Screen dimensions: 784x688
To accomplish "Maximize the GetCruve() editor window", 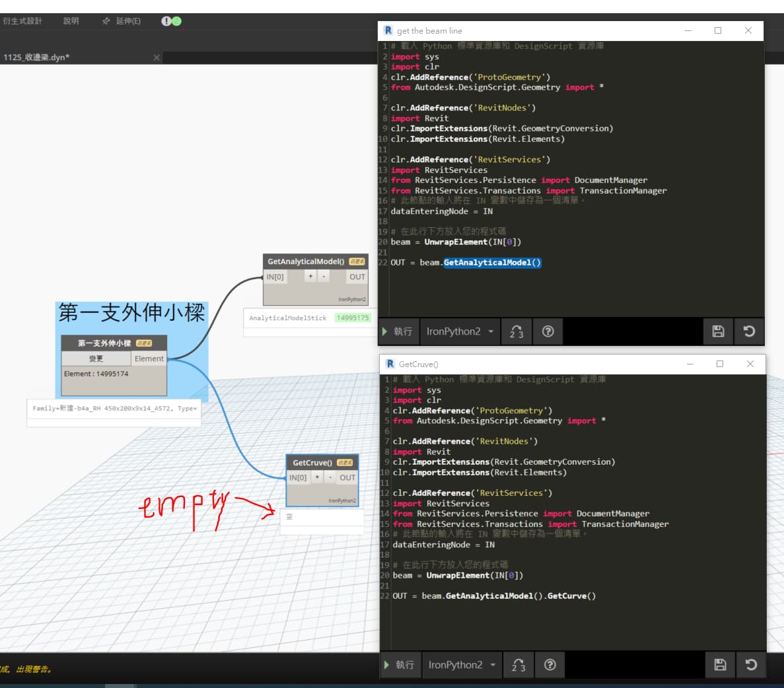I will point(720,364).
